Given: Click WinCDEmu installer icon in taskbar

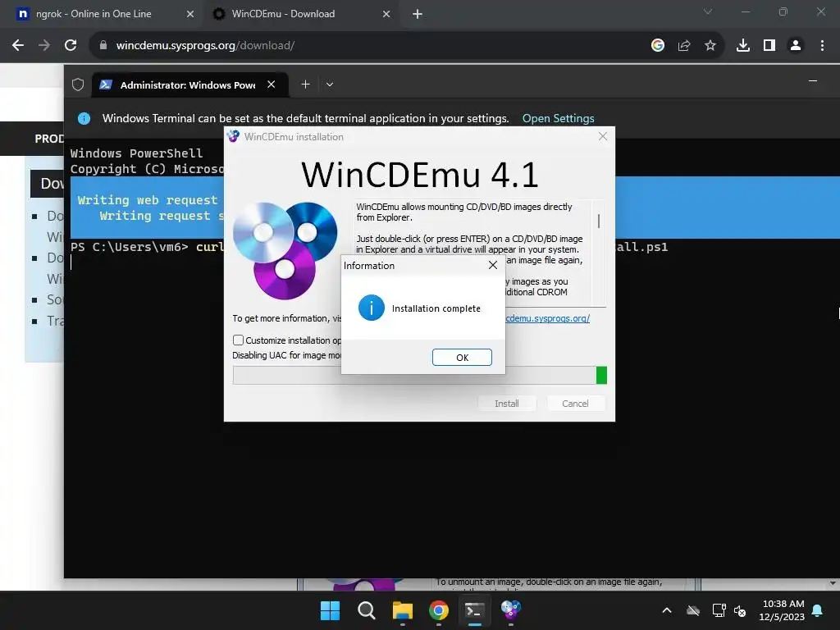Looking at the screenshot, I should point(510,610).
